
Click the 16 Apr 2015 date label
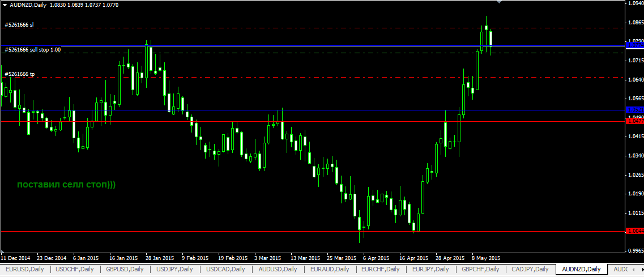click(x=413, y=258)
